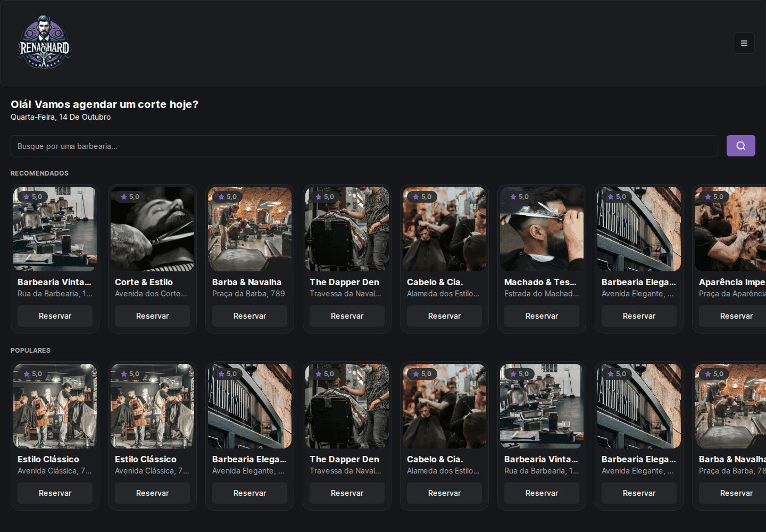Viewport: 766px width, 532px height.
Task: Click 'Rua da Barbearia' address in Populares
Action: pos(542,471)
